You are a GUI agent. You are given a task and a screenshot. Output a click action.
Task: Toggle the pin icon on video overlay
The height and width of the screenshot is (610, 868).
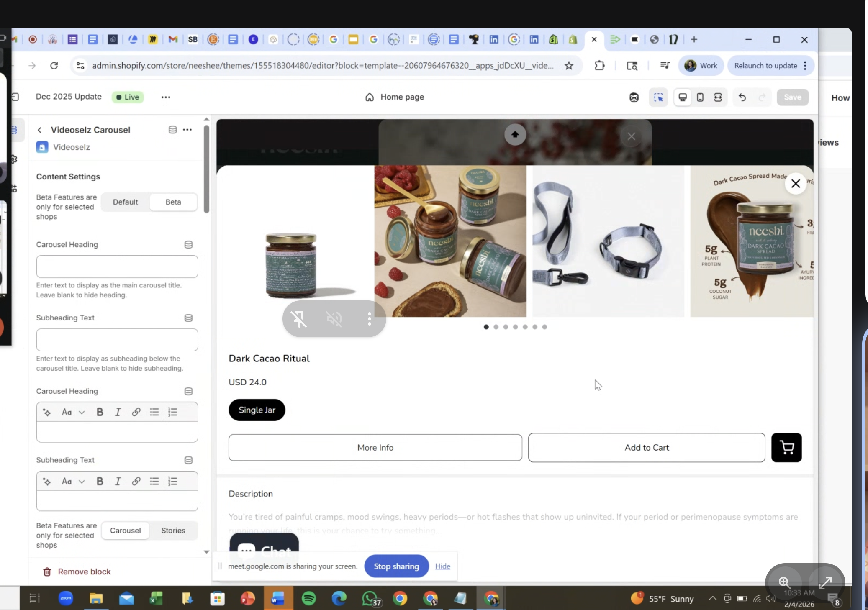coord(299,319)
